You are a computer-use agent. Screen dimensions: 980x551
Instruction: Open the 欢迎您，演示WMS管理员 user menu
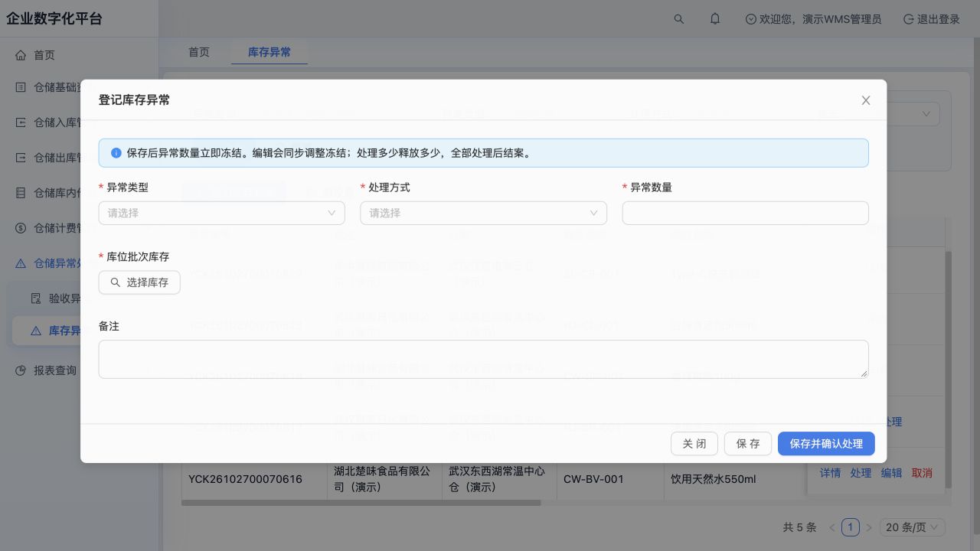pyautogui.click(x=813, y=19)
